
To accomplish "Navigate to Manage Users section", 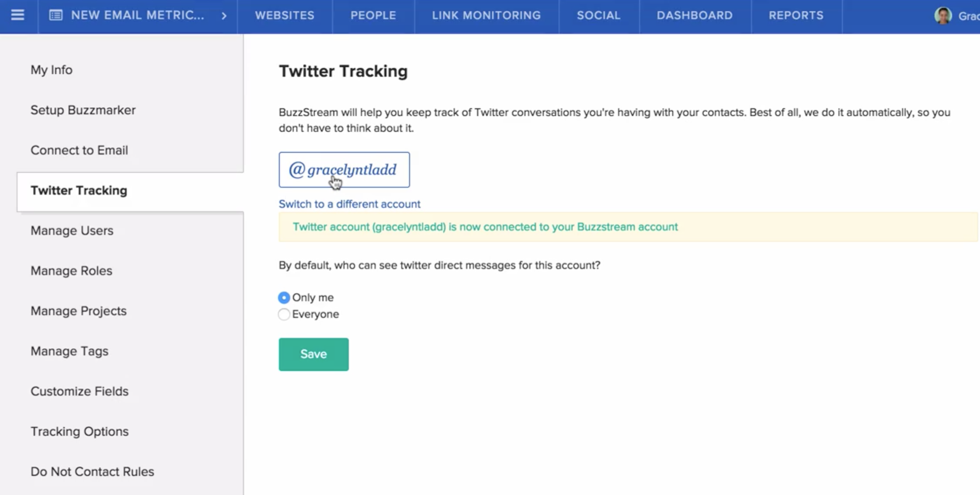I will 72,230.
